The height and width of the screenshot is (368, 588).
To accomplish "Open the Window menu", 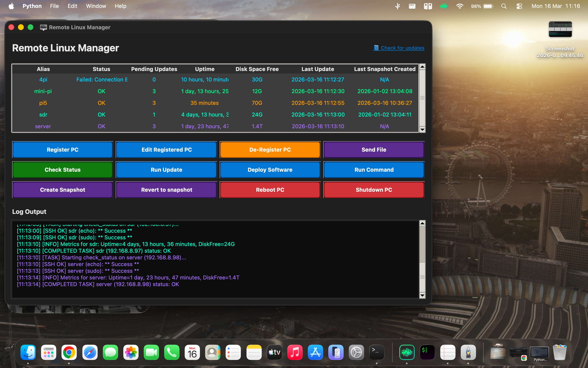I will coord(96,6).
